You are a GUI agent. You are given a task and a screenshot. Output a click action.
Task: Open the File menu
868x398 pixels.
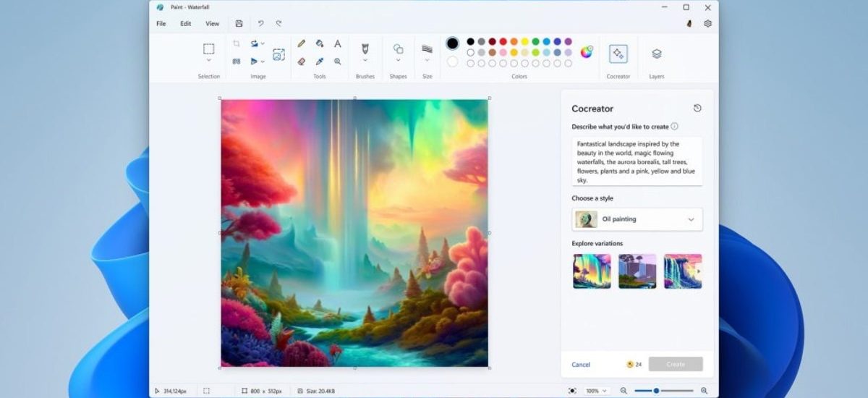[x=161, y=24]
